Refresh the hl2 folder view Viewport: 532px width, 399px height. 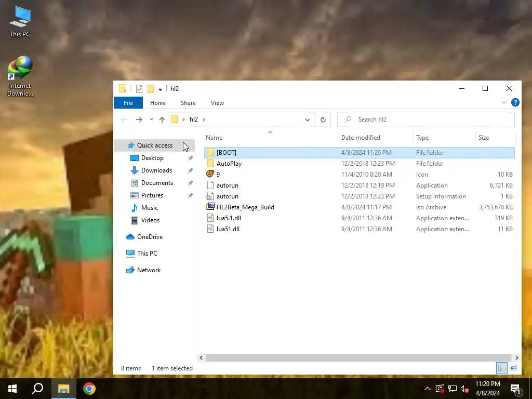pyautogui.click(x=323, y=120)
